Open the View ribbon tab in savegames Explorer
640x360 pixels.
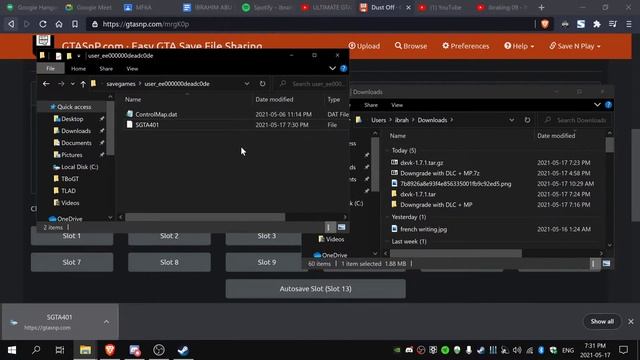[x=132, y=69]
